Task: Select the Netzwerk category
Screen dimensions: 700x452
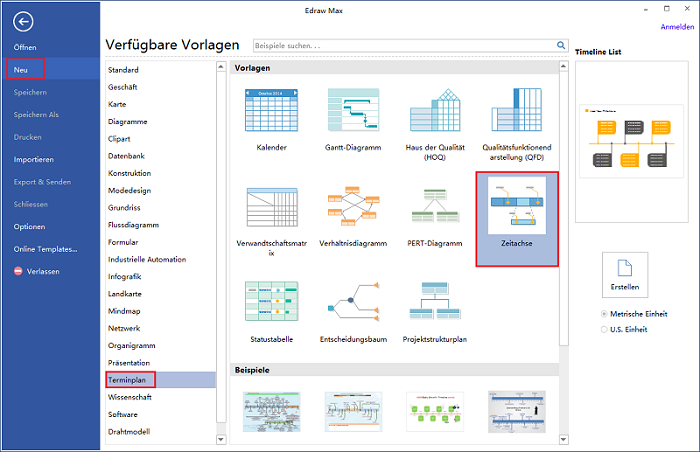Action: (124, 328)
